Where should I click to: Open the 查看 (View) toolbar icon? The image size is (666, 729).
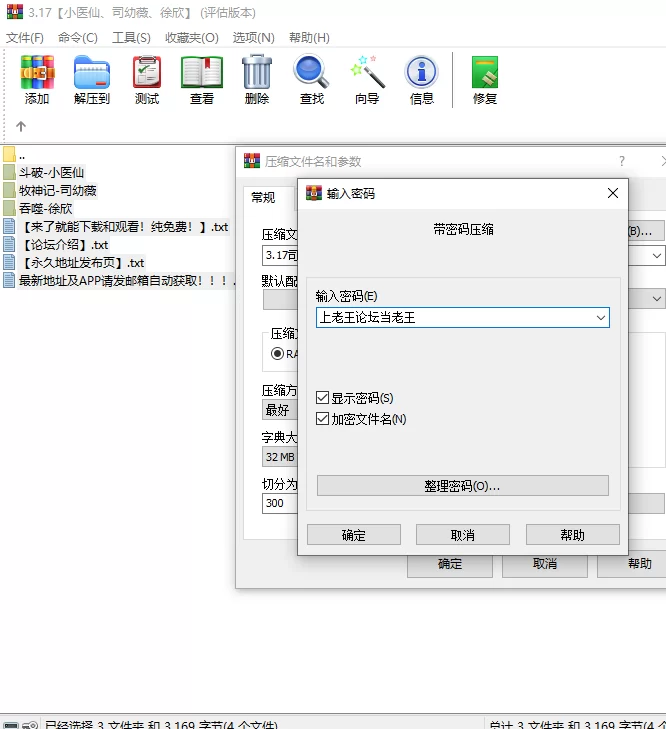point(202,79)
